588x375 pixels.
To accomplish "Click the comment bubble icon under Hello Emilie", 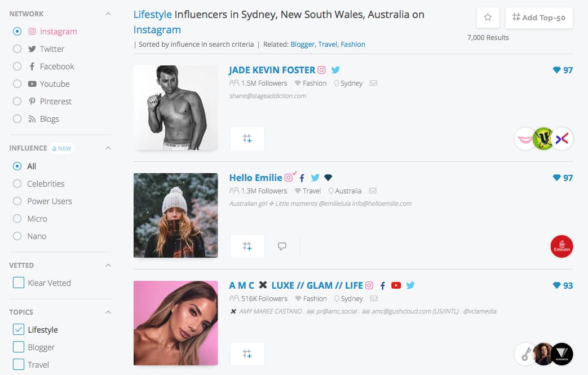I will pyautogui.click(x=282, y=246).
